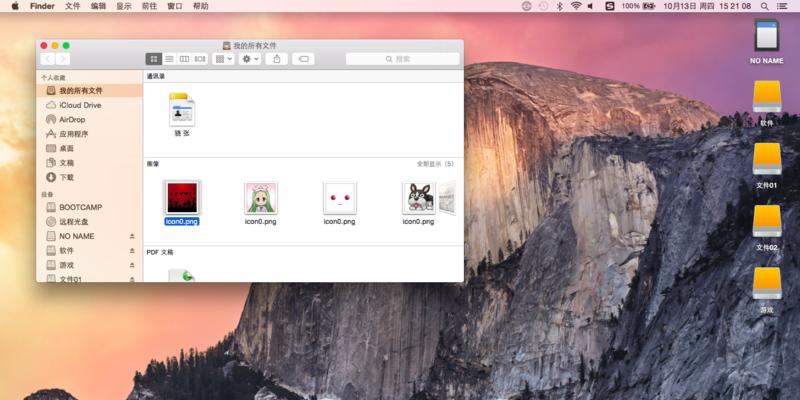Viewport: 800px width, 400px height.
Task: Select NO NAME volume in the sidebar
Action: [90, 236]
